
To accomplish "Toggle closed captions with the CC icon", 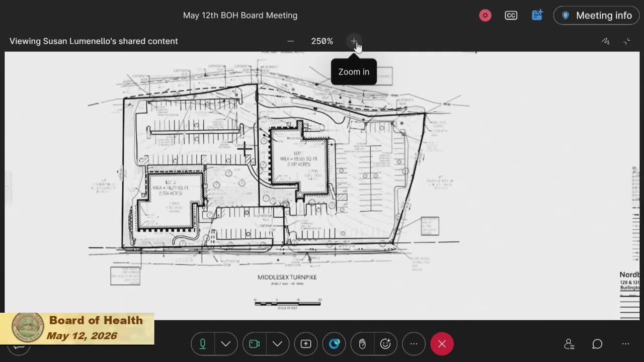I will (511, 16).
